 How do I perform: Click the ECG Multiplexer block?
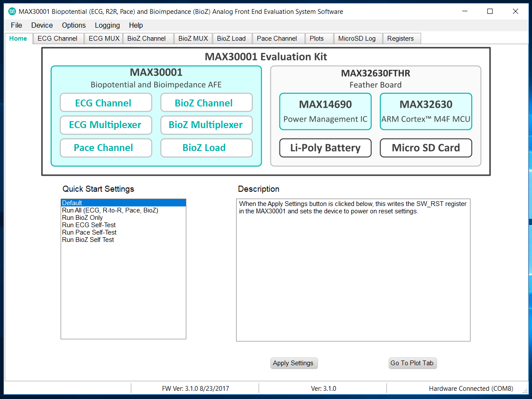click(106, 125)
